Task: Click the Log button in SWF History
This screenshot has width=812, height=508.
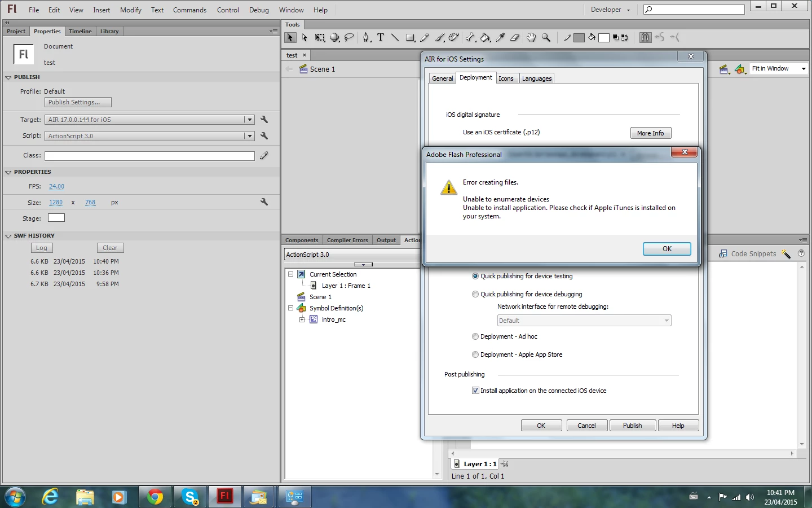Action: click(x=42, y=248)
